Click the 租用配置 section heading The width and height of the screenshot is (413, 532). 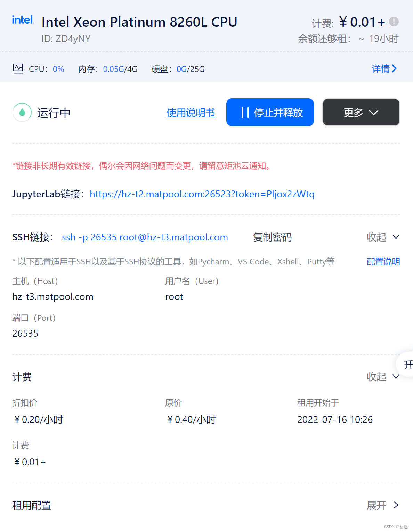pyautogui.click(x=32, y=505)
